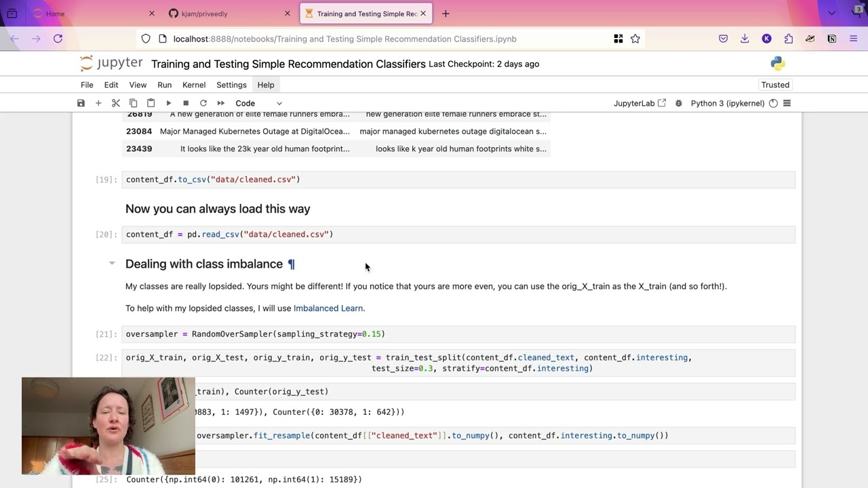Click the output 'Counter({np.int64(0): 101261' line
868x488 pixels.
pos(244,479)
